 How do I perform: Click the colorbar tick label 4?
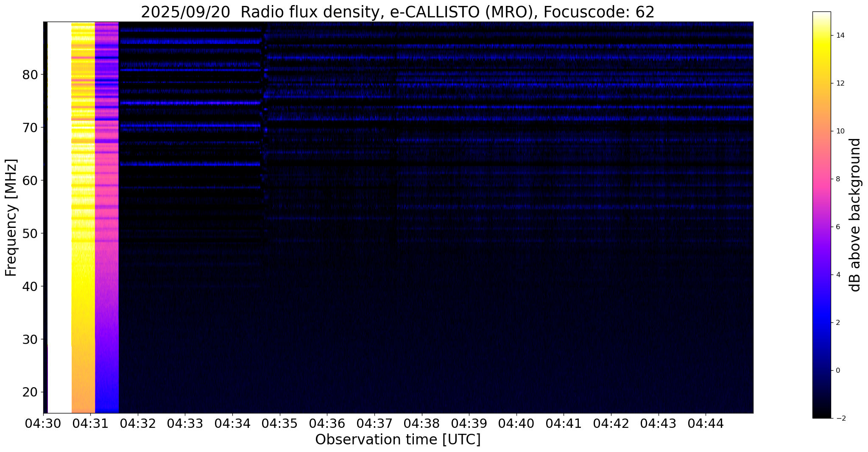coord(837,275)
